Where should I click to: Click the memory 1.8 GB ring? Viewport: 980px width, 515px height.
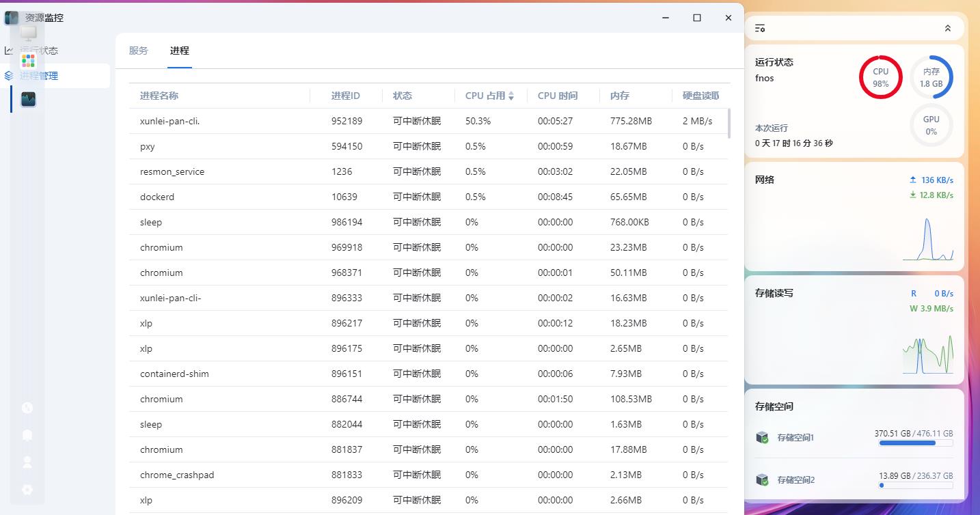pyautogui.click(x=931, y=77)
